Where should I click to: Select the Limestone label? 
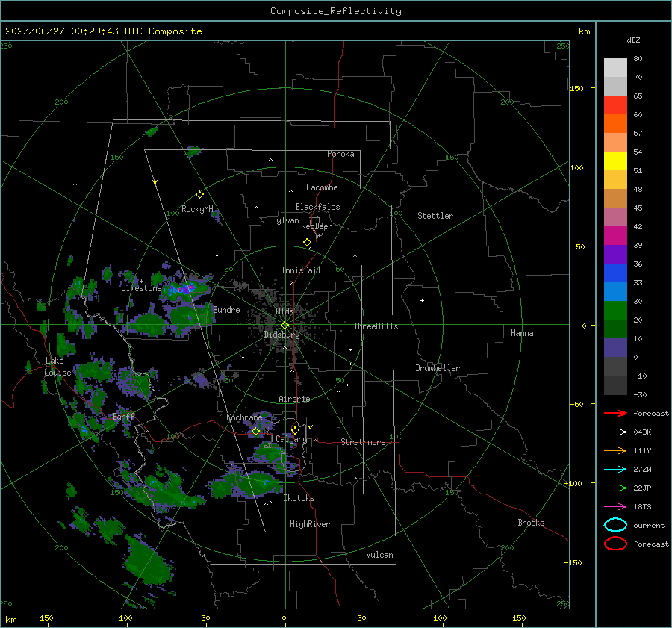[141, 288]
